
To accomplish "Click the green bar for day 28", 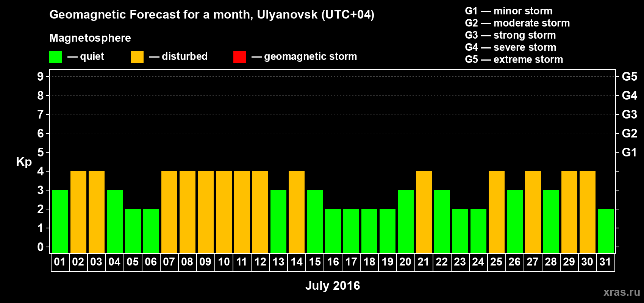I will (x=551, y=222).
